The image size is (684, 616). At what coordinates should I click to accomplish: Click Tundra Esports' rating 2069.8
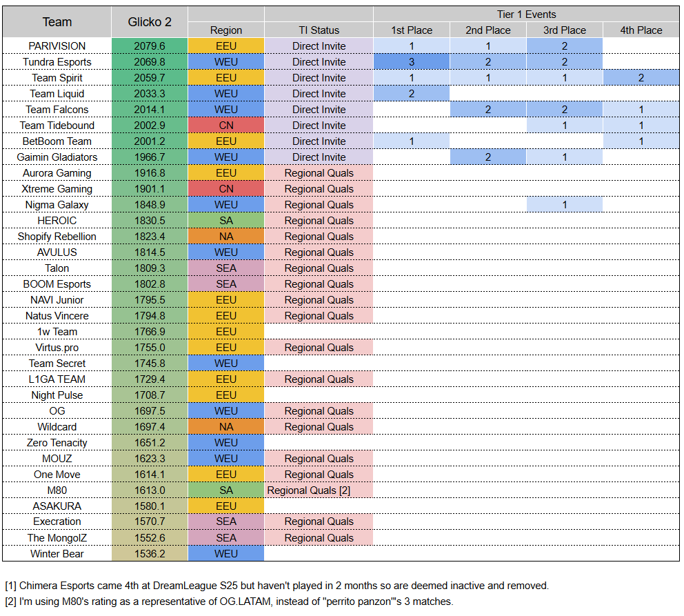pos(150,62)
